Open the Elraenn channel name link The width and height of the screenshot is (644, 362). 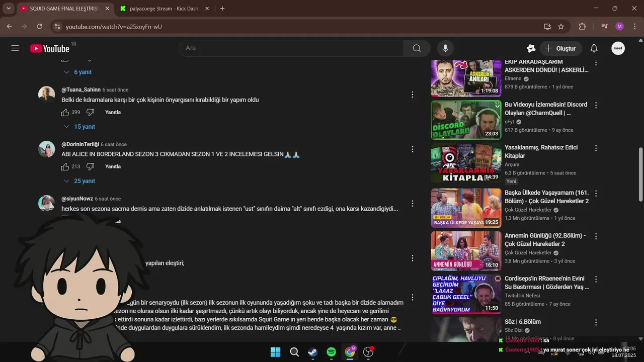(513, 79)
